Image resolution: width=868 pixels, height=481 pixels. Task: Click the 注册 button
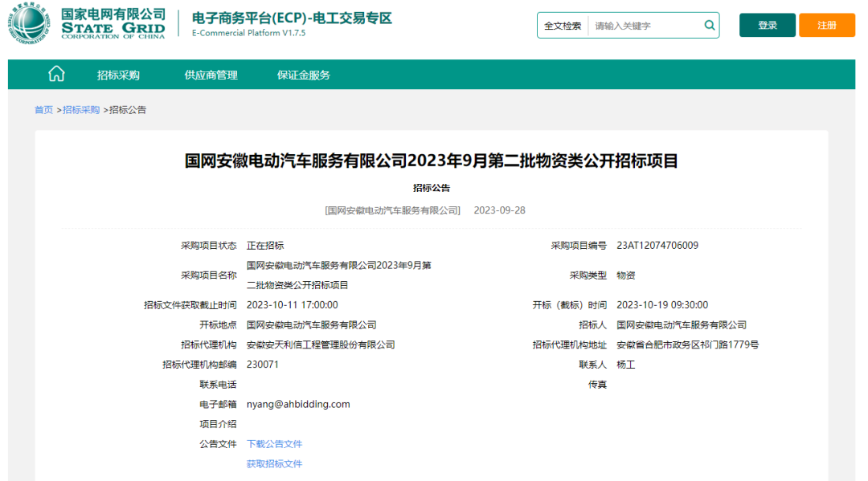point(827,26)
